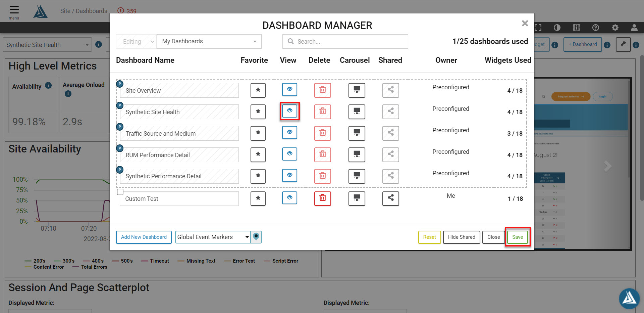Viewport: 644px width, 313px height.
Task: Open the settings gear in top bar
Action: (x=615, y=28)
